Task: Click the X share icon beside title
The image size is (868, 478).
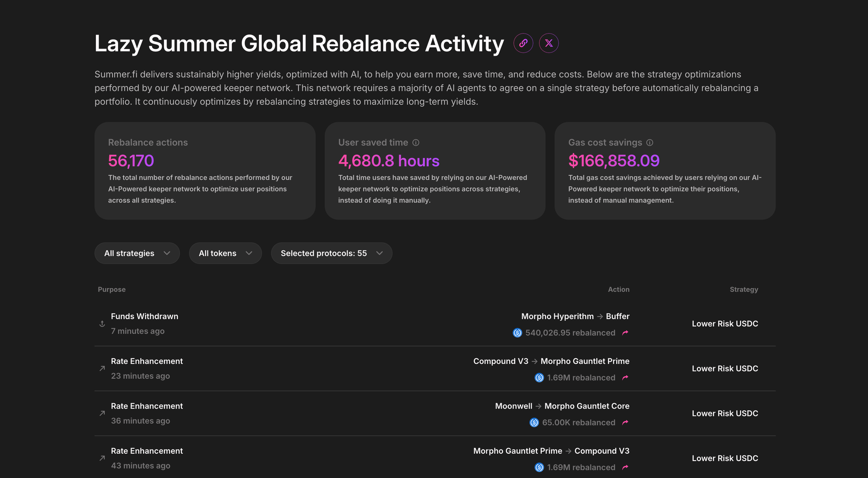Action: pos(549,43)
